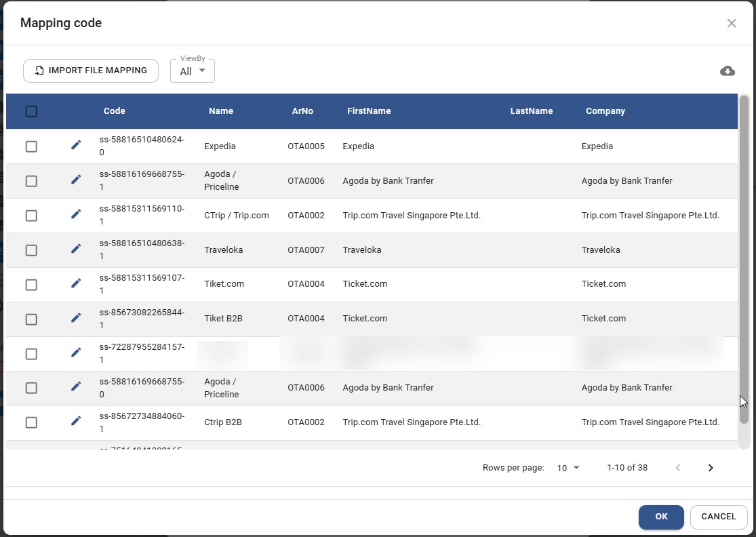
Task: Sort by the Company column header
Action: 605,111
